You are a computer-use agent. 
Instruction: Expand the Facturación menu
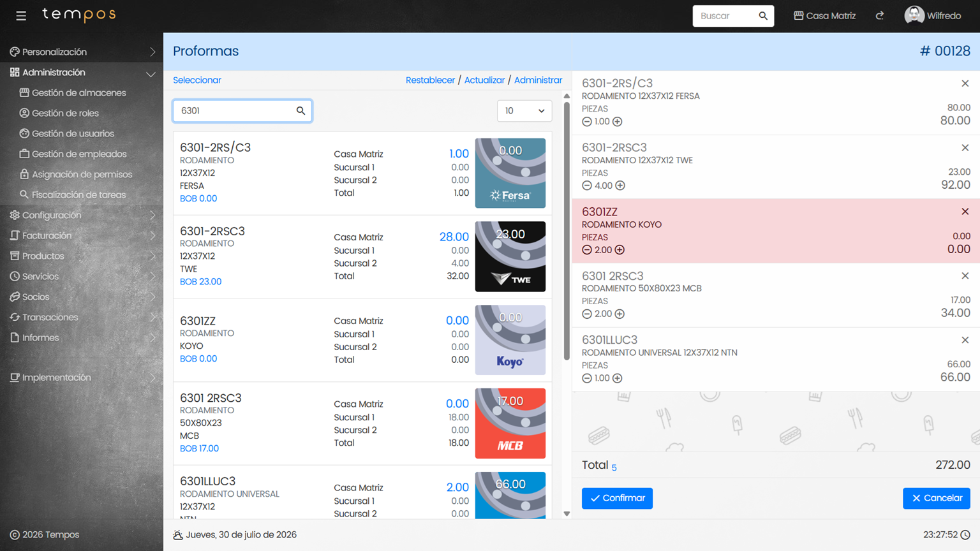82,235
